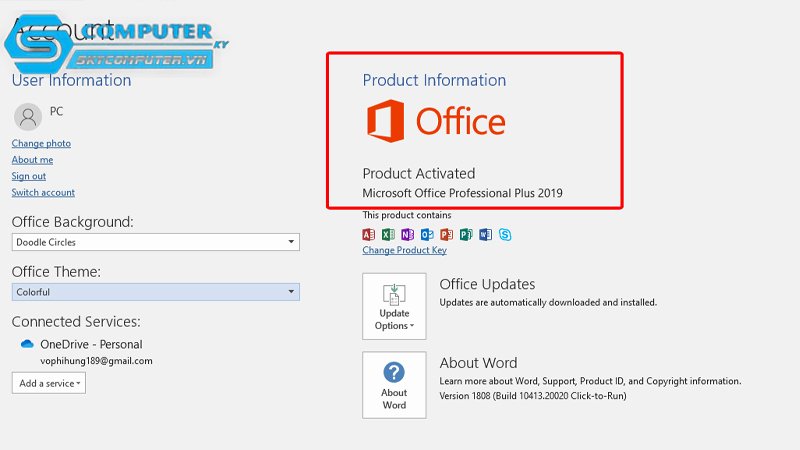Click the Word product icon
The image size is (800, 450).
coord(485,234)
